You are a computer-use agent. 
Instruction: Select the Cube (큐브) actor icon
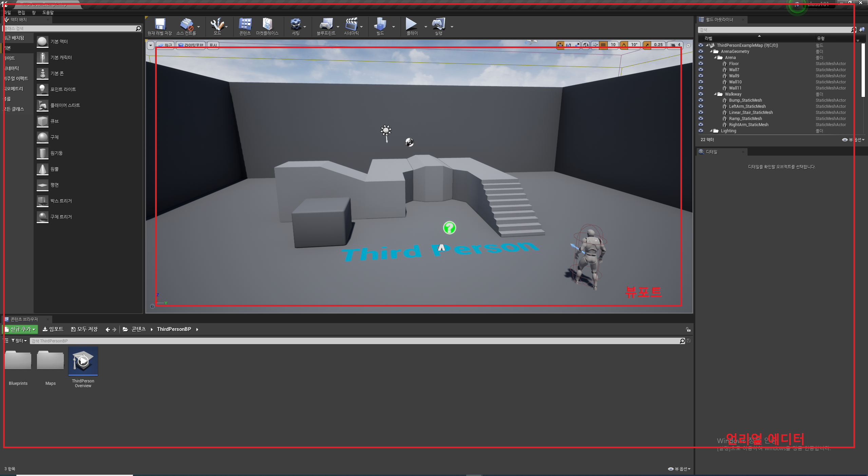[x=42, y=121]
